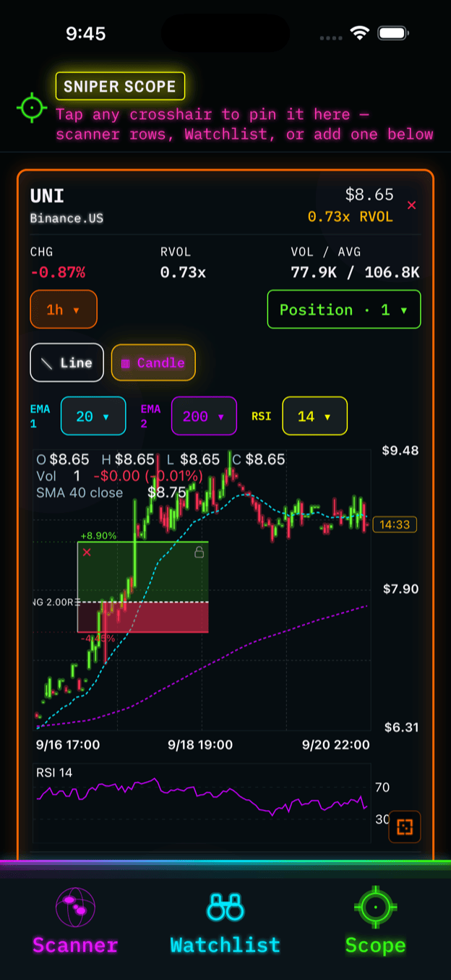
Task: Click the red X on position box
Action: coord(87,553)
